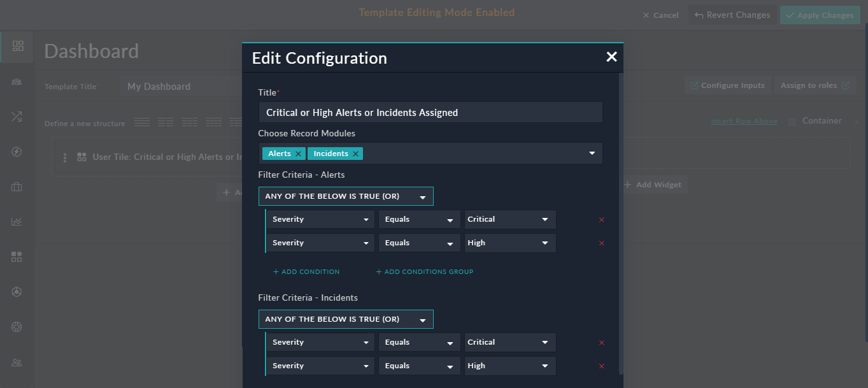Click the briefcase icon in the left sidebar
Image resolution: width=868 pixels, height=388 pixels.
17,186
